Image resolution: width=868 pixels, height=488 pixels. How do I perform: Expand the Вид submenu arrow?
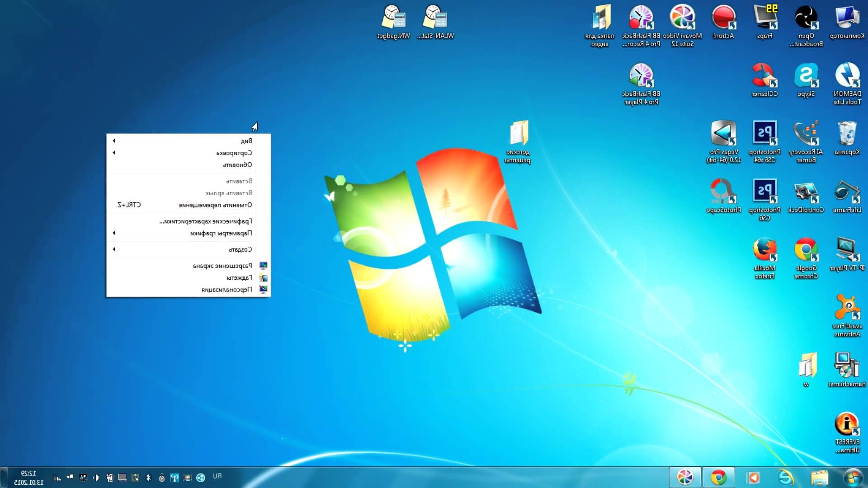pos(114,141)
